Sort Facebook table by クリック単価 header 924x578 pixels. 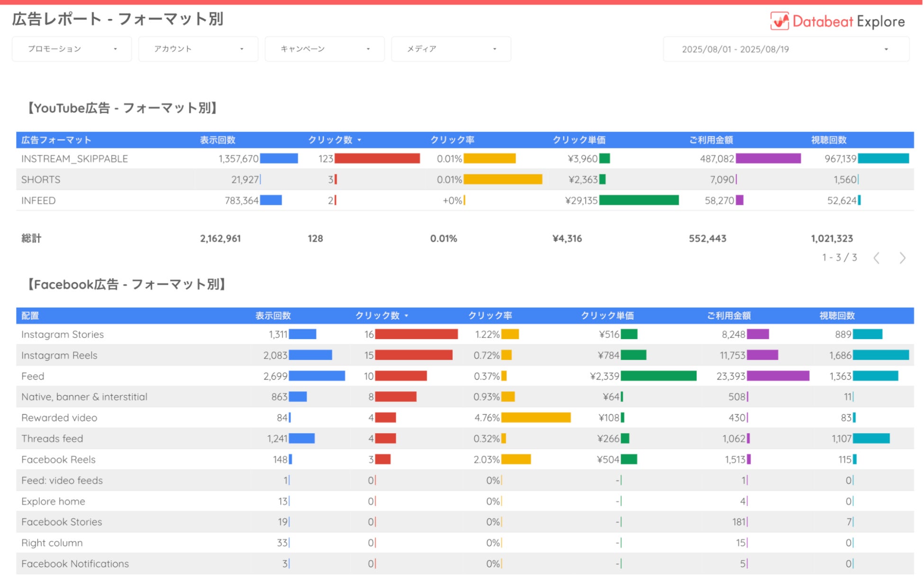[607, 316]
